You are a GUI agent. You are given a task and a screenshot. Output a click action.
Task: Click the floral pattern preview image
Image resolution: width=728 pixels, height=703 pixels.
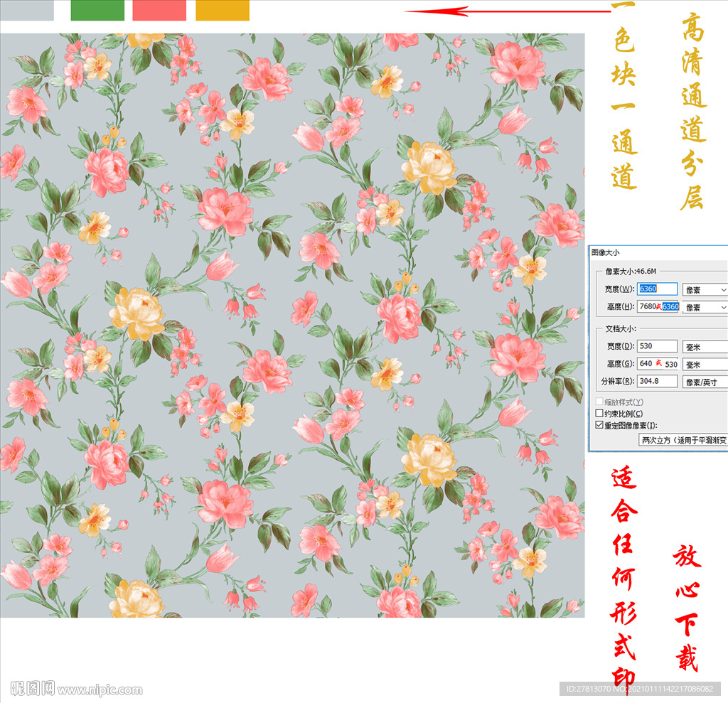(292, 325)
